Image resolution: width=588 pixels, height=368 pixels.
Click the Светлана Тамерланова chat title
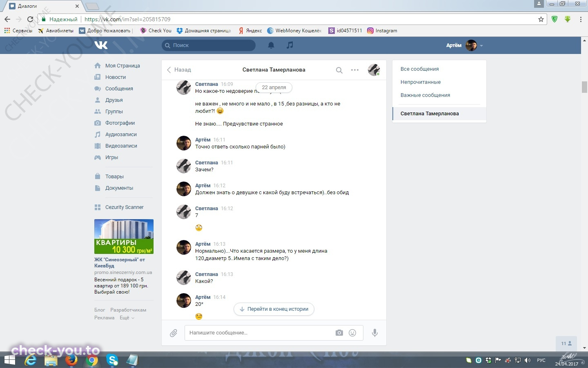pos(274,70)
